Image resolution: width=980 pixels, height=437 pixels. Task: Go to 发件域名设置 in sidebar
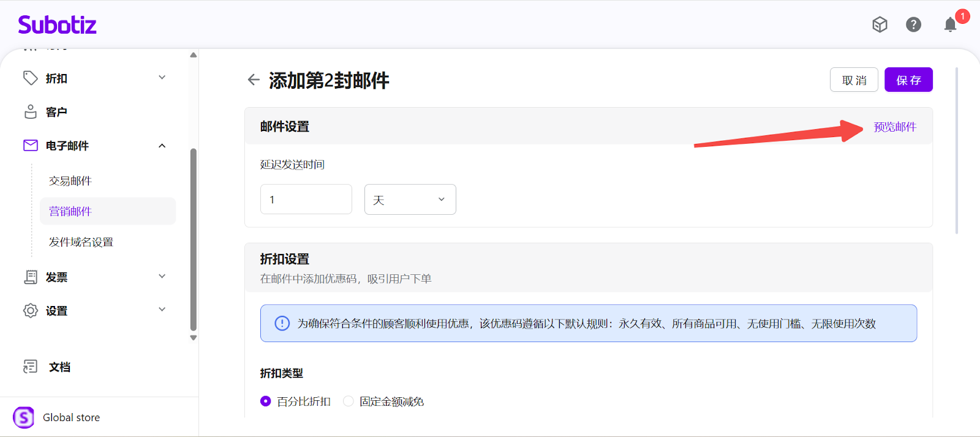[x=81, y=242]
